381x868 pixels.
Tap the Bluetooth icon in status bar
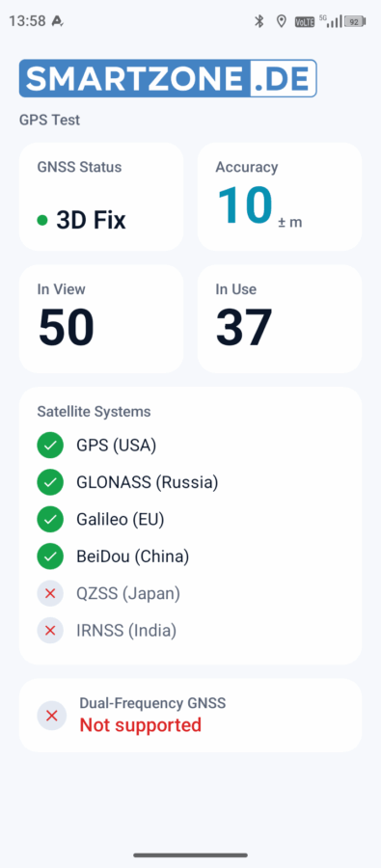tap(259, 21)
